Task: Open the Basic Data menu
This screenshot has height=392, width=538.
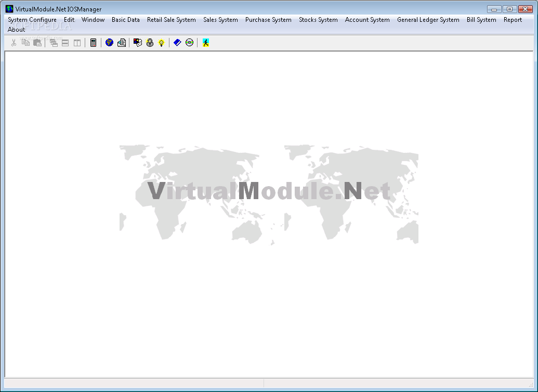Action: click(x=126, y=20)
